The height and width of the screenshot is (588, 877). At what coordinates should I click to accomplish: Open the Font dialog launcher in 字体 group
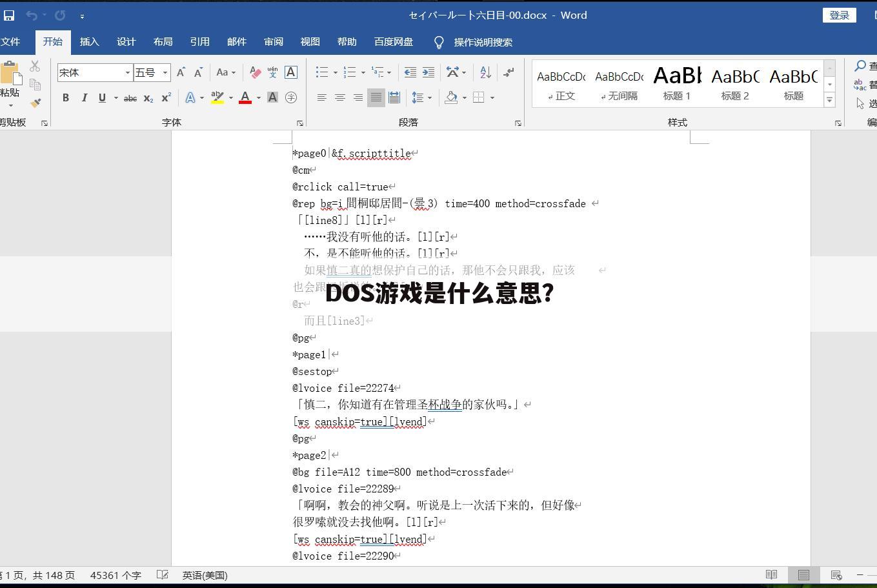coord(300,123)
